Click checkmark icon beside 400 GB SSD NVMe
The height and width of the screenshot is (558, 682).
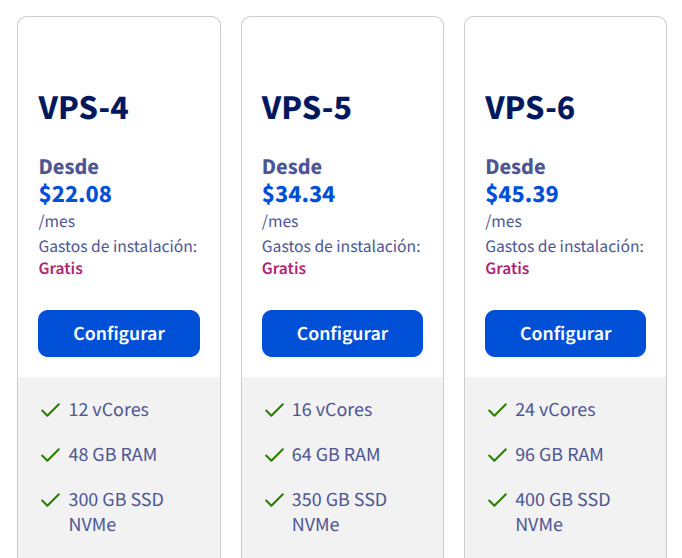pyautogui.click(x=497, y=499)
